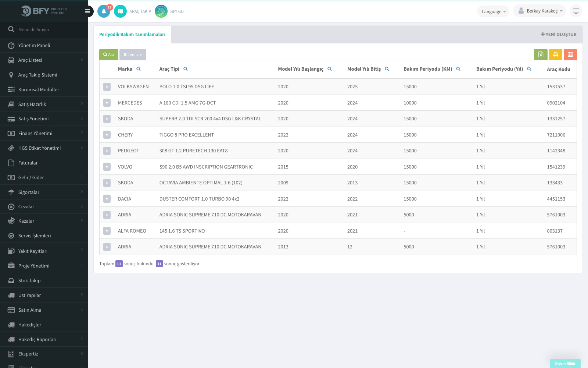Expand Kurumsal Modüller menu
Image resolution: width=588 pixels, height=368 pixels.
pos(44,89)
